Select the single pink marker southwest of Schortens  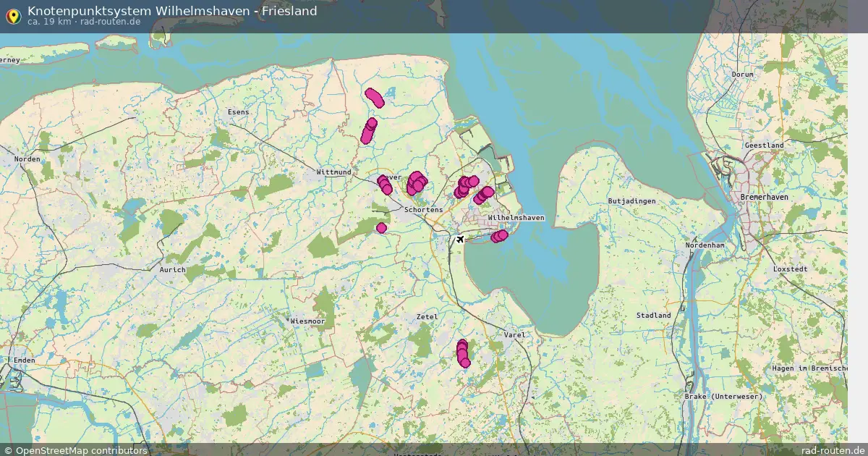(381, 228)
